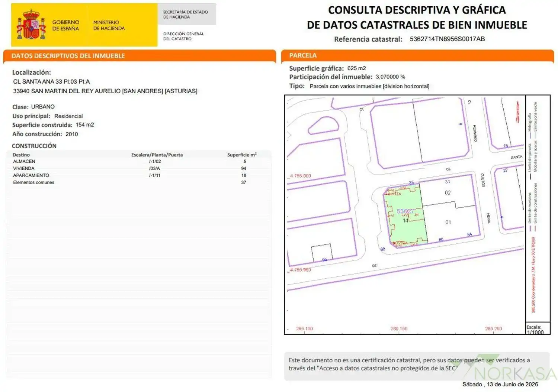Click the parcel type "Parcela con varios inmuebles" text
Image resolution: width=558 pixels, height=392 pixels.
[x=369, y=86]
